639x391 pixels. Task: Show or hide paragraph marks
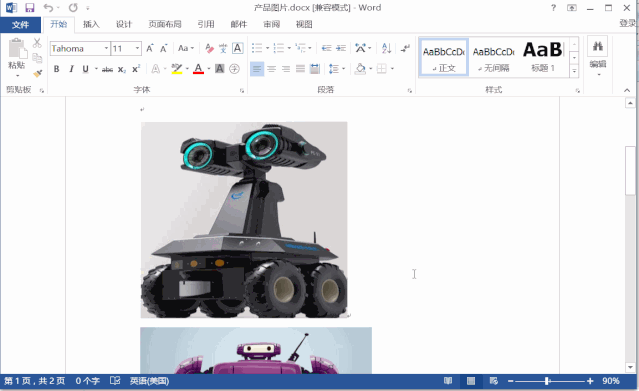point(405,49)
